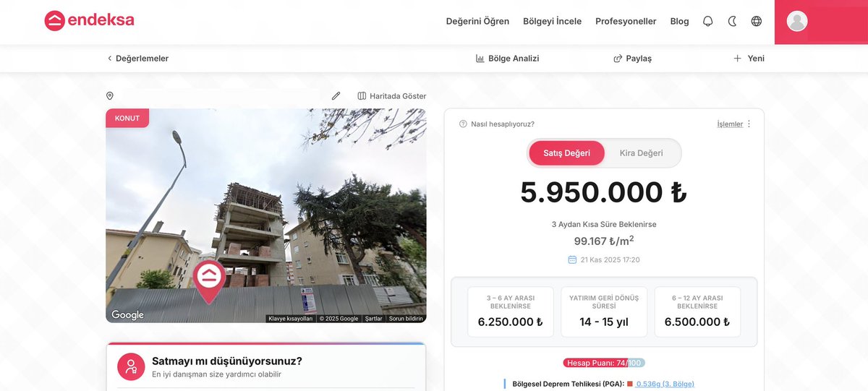Click the Hesap Puanı 74/100 bar
Viewport: 868px width, 391px height.
point(604,363)
